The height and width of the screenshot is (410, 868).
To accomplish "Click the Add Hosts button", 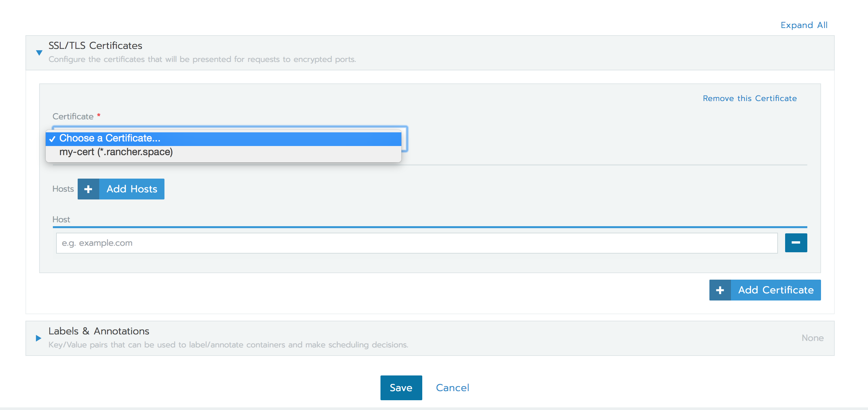I will click(121, 189).
